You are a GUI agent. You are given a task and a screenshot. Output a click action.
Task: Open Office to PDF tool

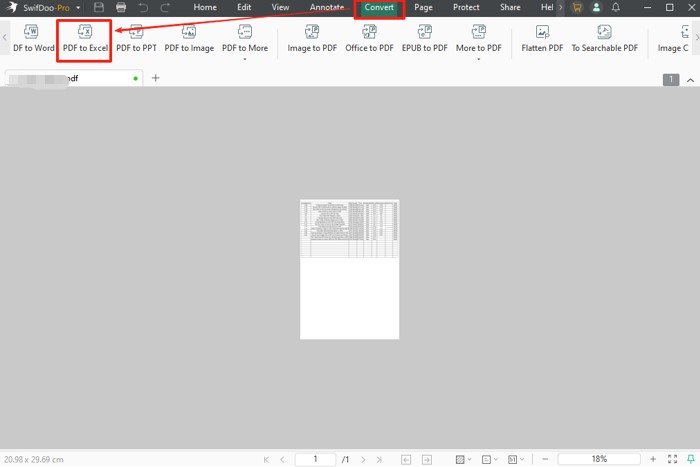[369, 39]
